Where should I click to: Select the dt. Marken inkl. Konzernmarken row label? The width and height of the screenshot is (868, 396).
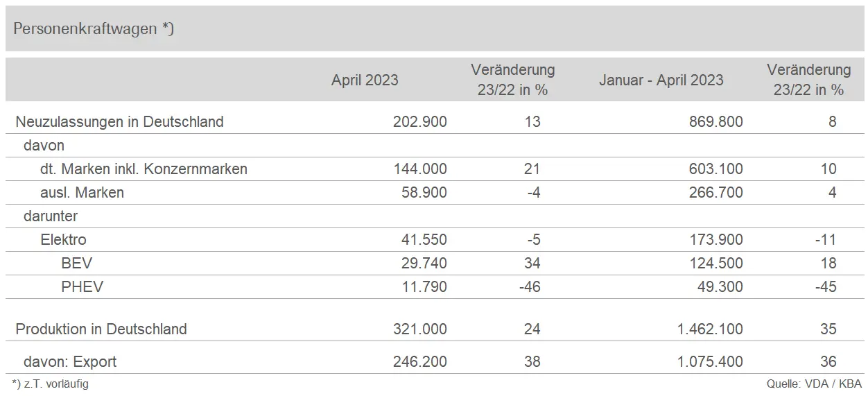(144, 169)
